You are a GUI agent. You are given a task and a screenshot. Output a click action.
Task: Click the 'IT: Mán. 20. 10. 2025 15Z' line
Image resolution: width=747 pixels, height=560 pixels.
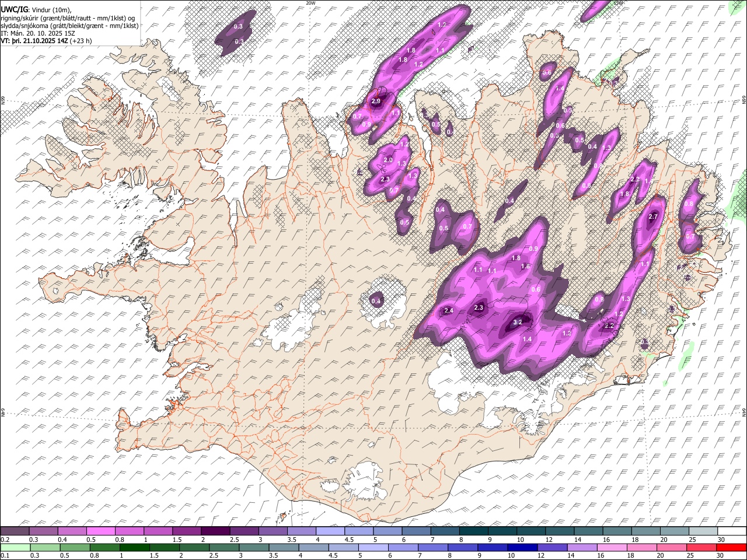[38, 33]
